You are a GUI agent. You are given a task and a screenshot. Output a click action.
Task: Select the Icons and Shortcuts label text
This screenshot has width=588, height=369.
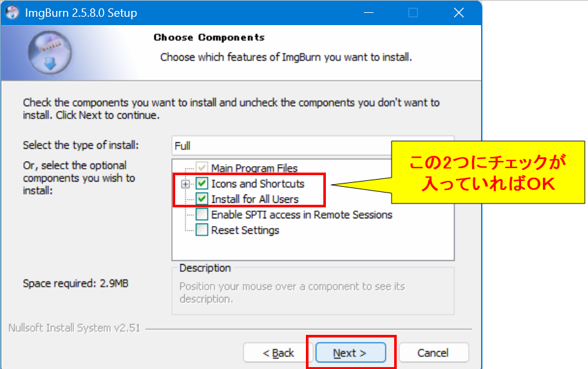pyautogui.click(x=258, y=184)
